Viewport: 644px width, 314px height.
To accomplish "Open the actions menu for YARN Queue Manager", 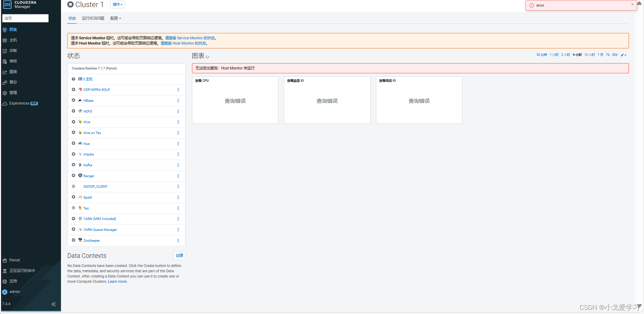I will (x=178, y=229).
